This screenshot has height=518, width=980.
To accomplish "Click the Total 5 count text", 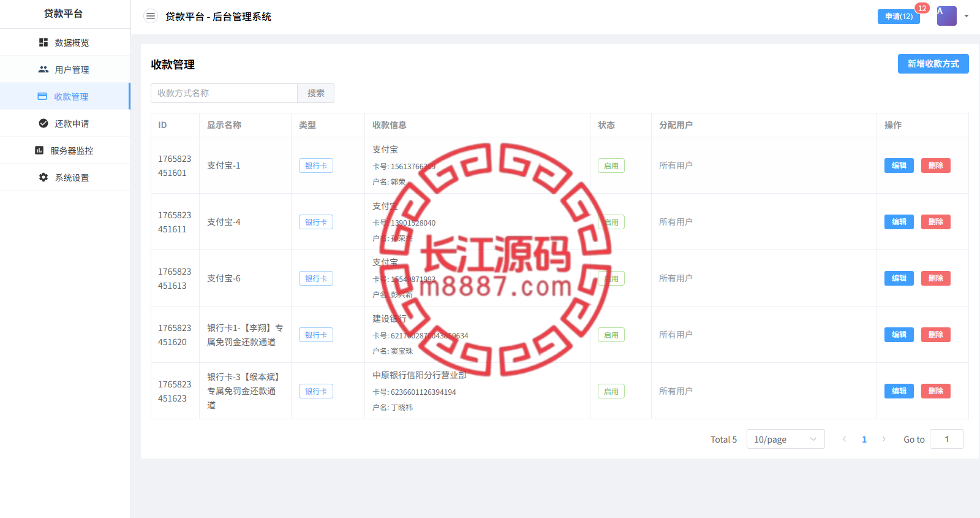I will [x=723, y=440].
